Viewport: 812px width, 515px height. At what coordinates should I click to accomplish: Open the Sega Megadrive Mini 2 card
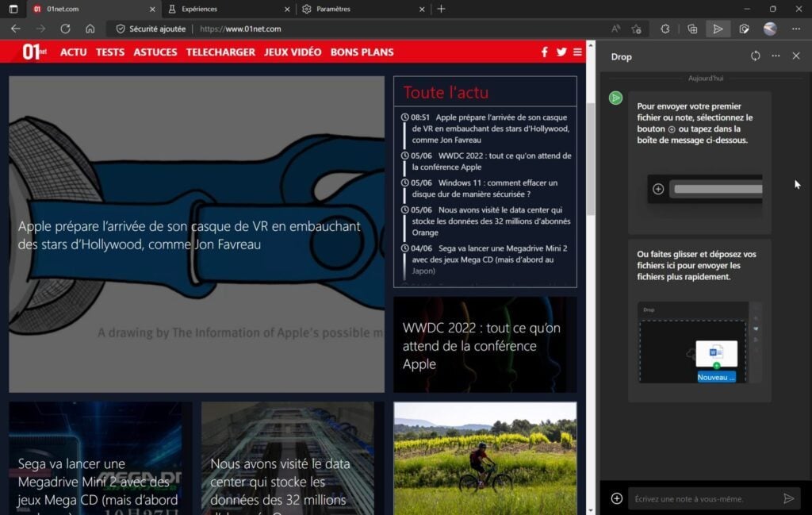tap(101, 458)
